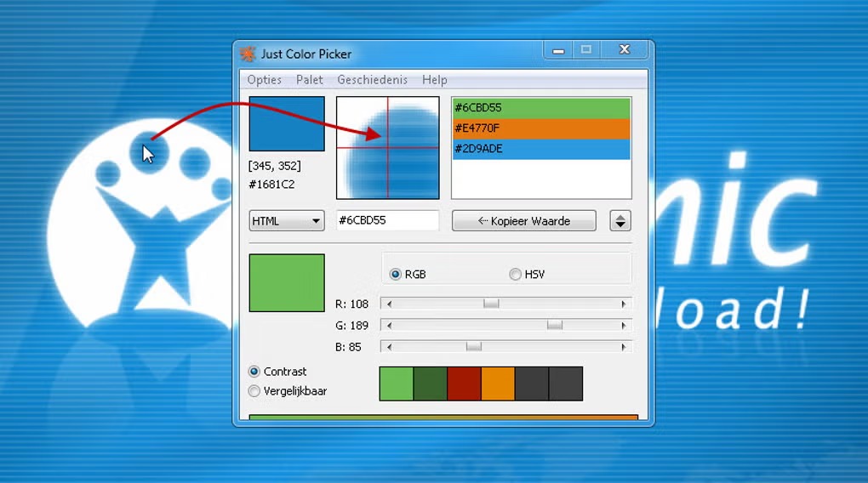The height and width of the screenshot is (483, 868).
Task: Click the B slider thumb
Action: [x=473, y=347]
